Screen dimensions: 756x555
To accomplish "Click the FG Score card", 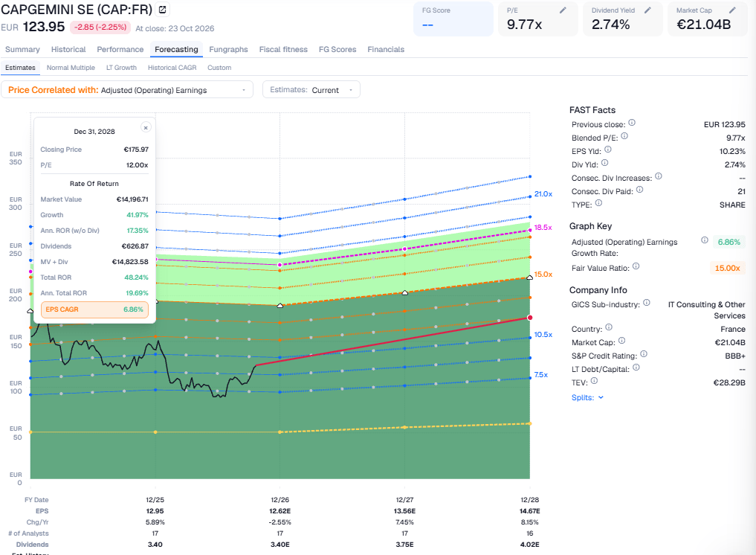I will point(453,19).
